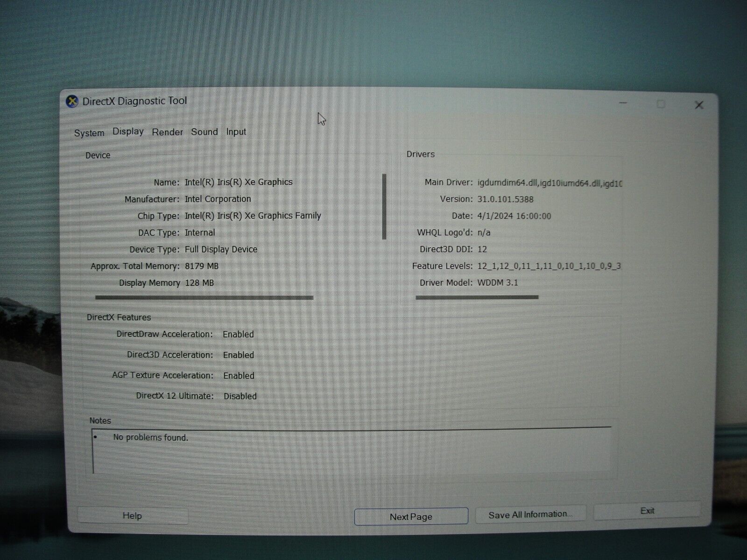The height and width of the screenshot is (560, 747).
Task: Click driver version '31.0.101.5388'
Action: coord(505,199)
